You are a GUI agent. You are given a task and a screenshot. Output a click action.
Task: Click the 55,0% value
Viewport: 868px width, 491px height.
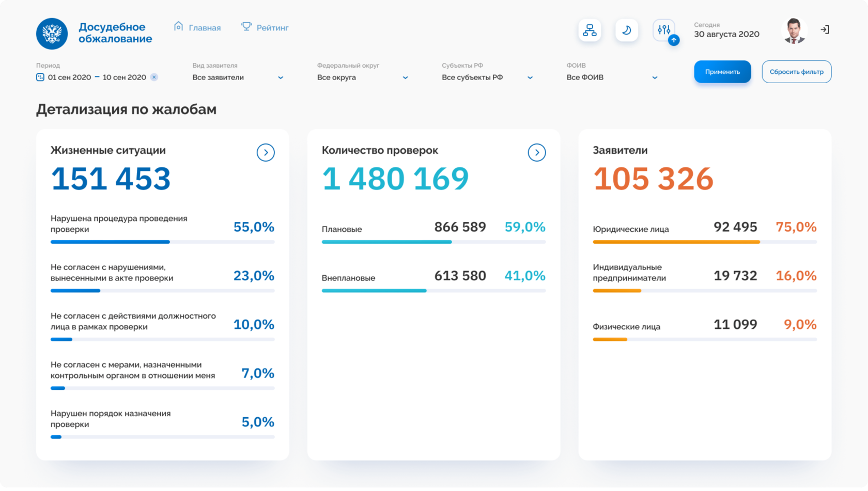tap(254, 227)
